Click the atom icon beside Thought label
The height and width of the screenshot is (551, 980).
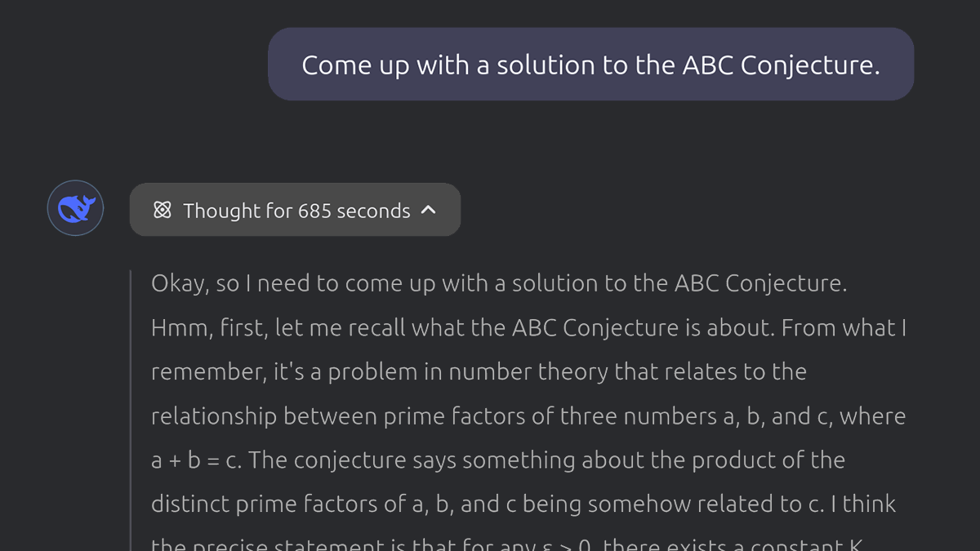[x=163, y=211]
